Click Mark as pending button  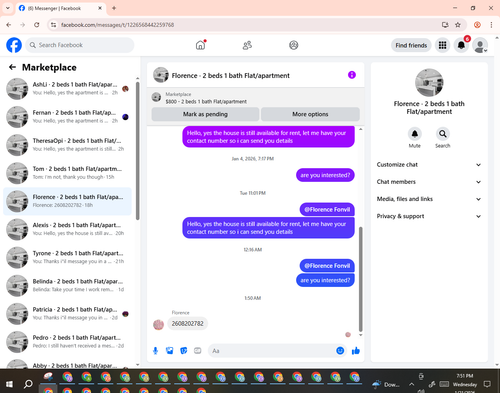205,114
